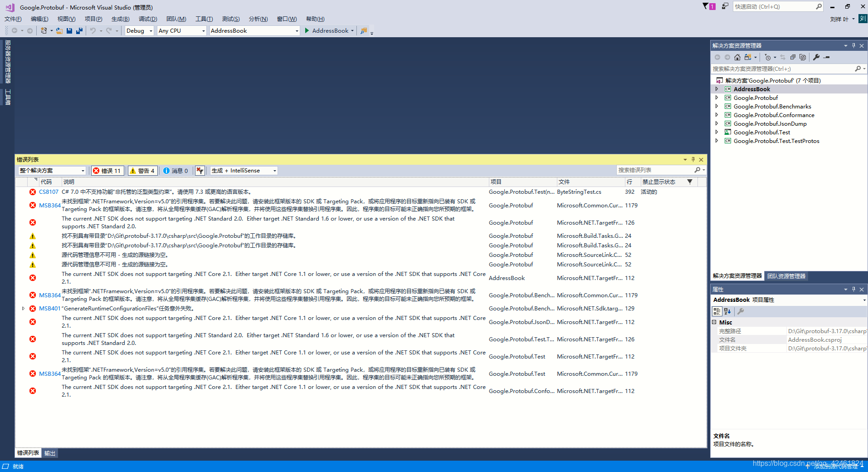Click the Pending Changes Filter icon
The image size is (868, 472).
click(767, 57)
